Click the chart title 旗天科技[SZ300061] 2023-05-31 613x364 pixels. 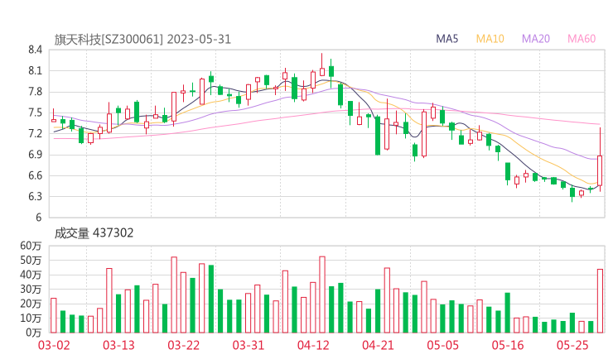pyautogui.click(x=142, y=40)
